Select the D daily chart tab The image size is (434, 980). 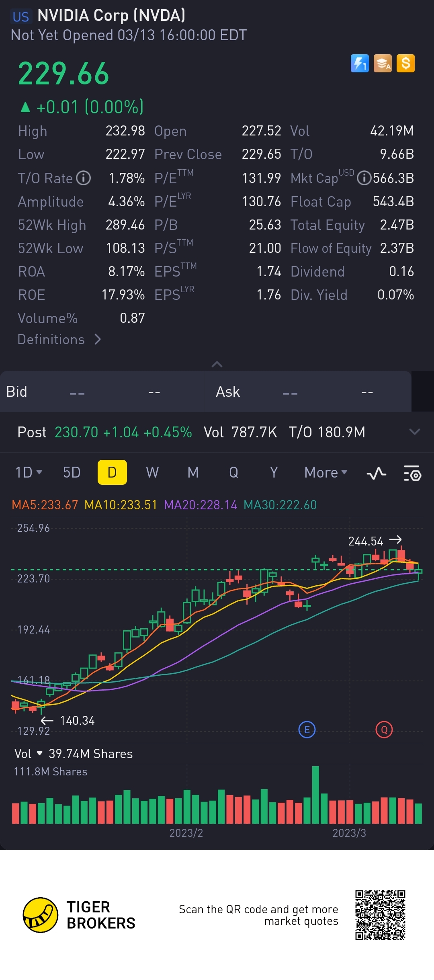(x=112, y=472)
